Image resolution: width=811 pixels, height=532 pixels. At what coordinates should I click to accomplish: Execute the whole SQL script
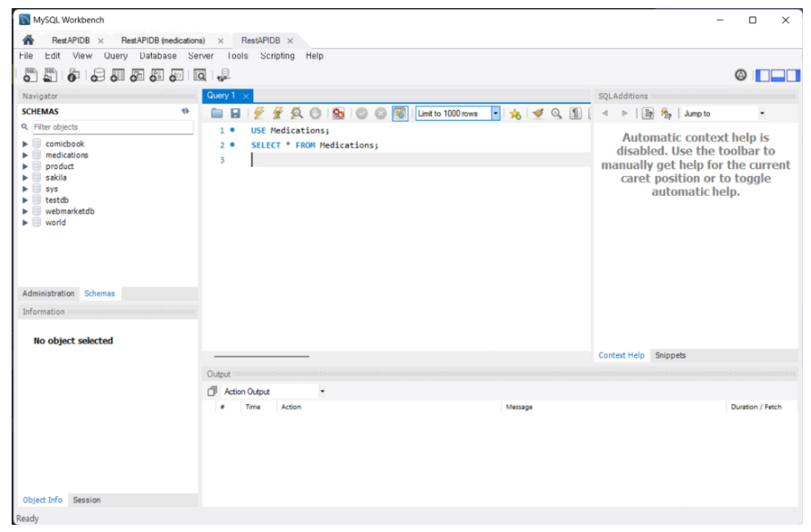pos(258,114)
